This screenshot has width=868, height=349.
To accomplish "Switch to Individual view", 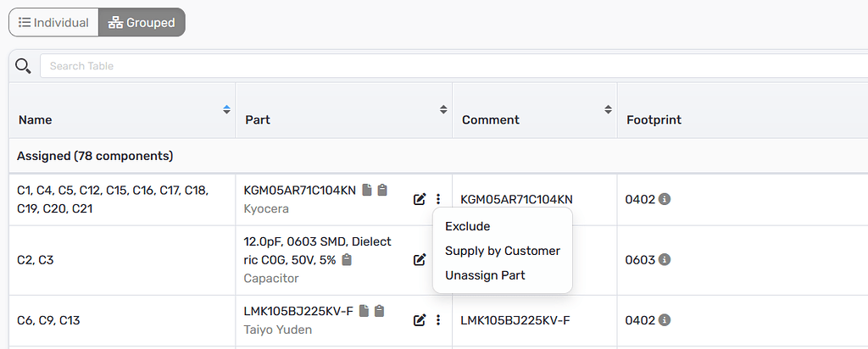I will pyautogui.click(x=53, y=23).
